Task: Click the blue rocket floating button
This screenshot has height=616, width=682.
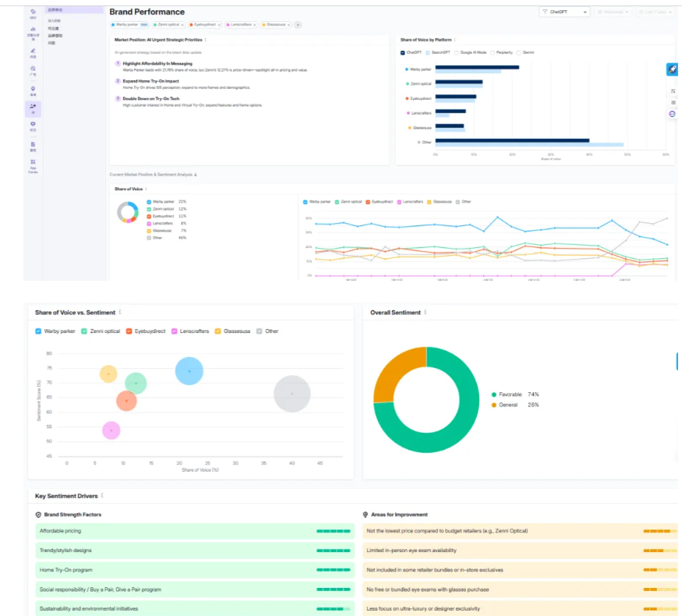Action: 672,69
